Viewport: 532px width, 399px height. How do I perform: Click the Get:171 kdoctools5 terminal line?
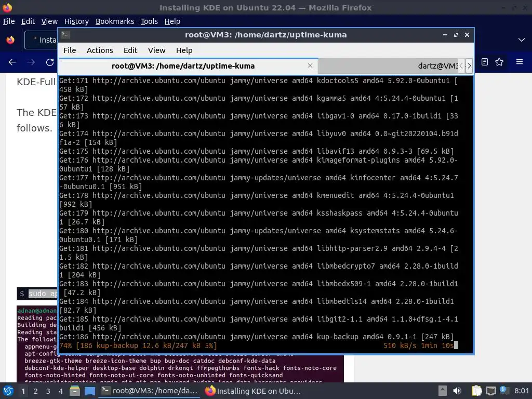click(x=259, y=85)
